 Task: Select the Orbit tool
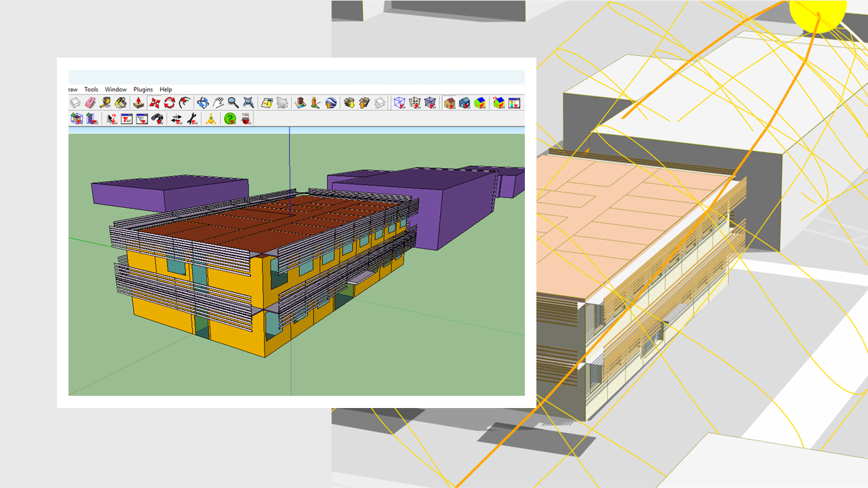click(x=203, y=102)
